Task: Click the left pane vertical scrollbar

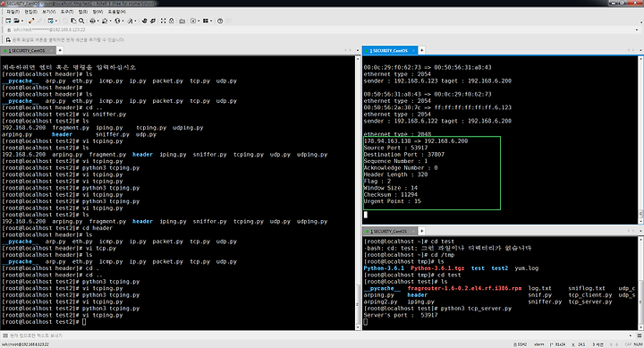Action: (357, 192)
